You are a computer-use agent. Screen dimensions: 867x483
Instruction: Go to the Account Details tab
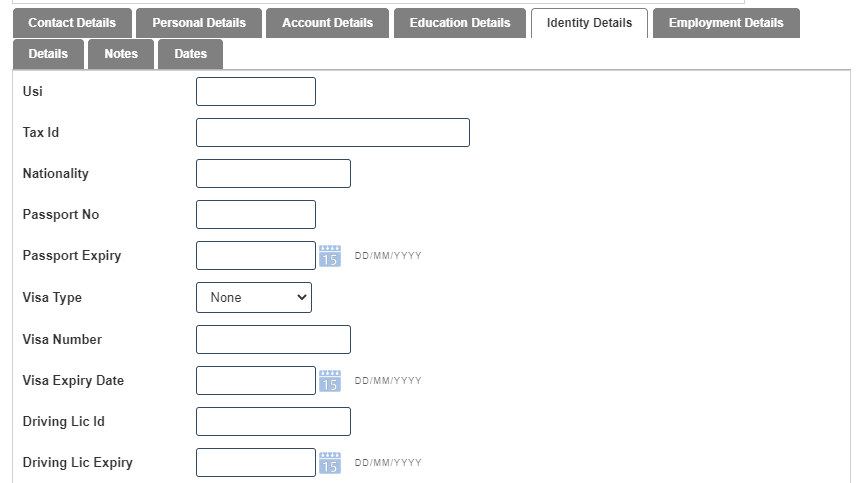(327, 23)
